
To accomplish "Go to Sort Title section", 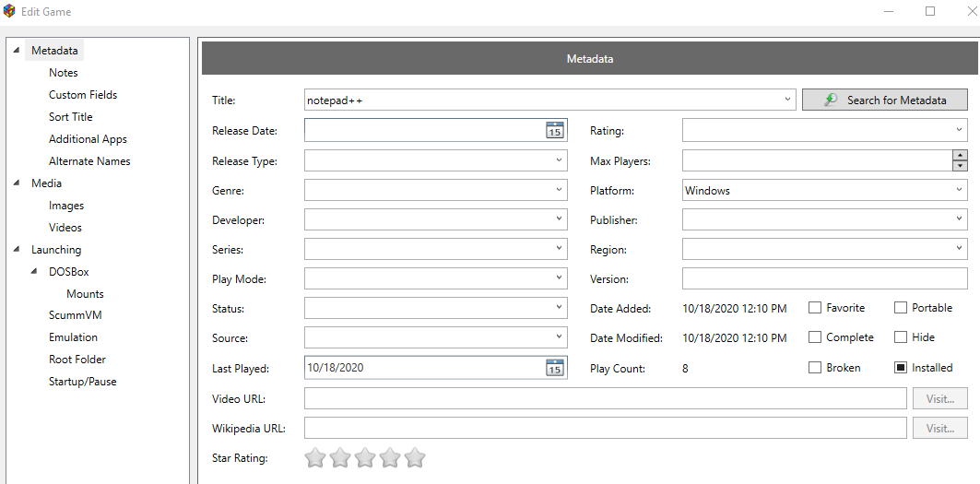I will point(71,117).
